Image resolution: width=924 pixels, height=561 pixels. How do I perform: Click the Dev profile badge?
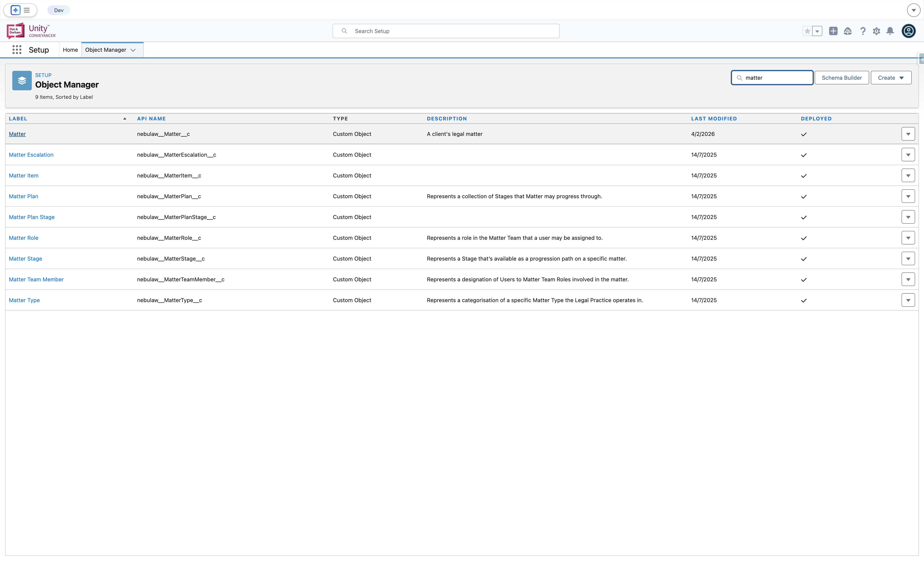coord(59,10)
